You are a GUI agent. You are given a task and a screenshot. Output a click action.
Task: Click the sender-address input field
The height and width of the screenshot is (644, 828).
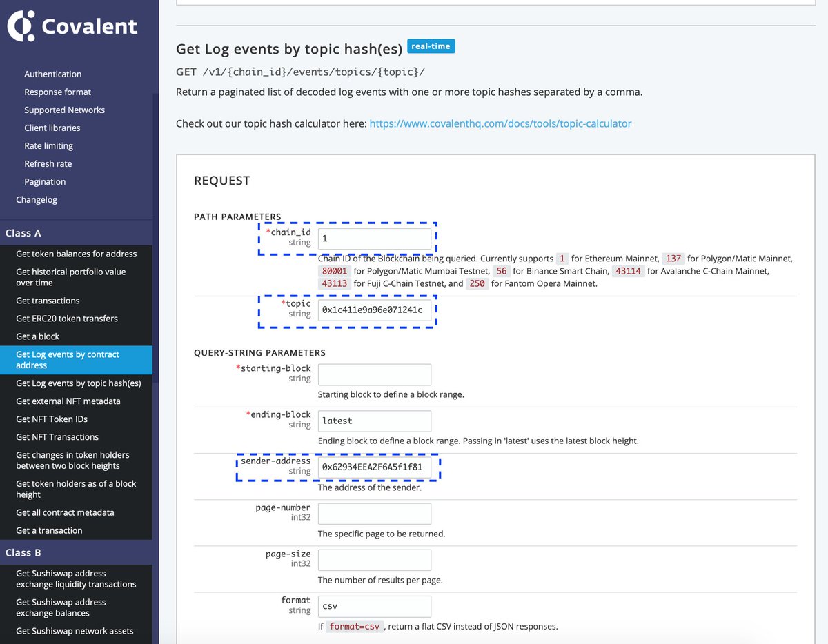coord(375,467)
